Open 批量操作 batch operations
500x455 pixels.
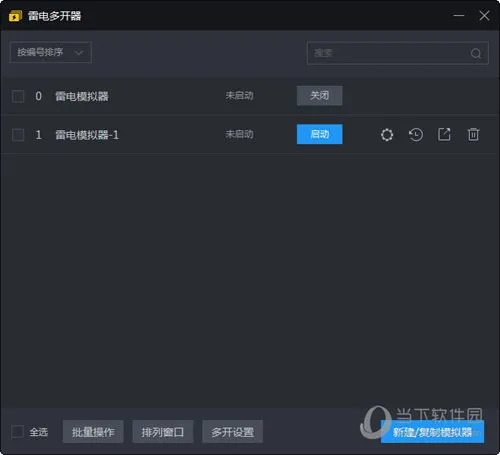93,432
